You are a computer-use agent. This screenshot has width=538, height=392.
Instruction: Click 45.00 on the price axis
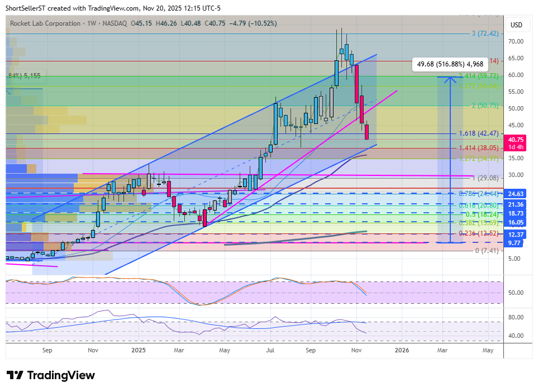pos(516,125)
